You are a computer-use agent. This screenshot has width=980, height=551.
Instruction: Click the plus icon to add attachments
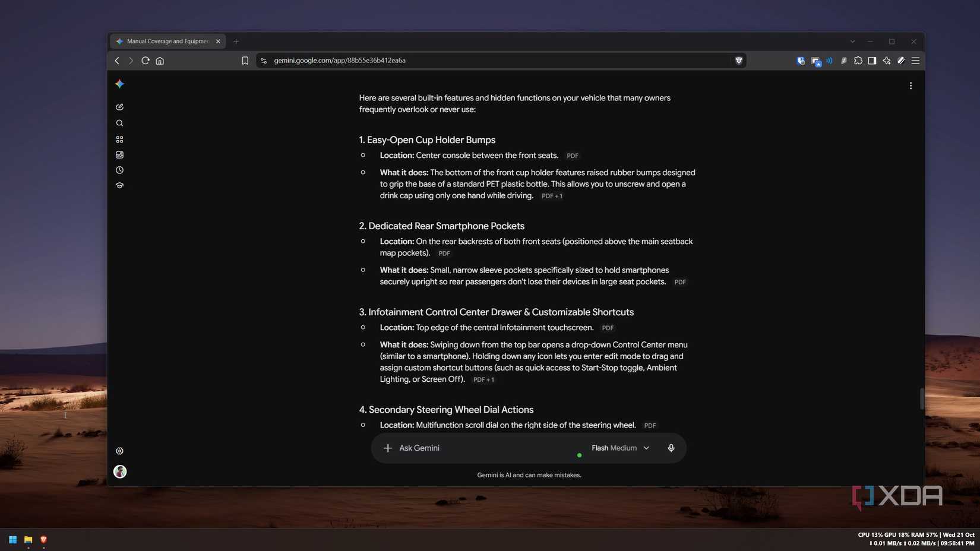coord(388,448)
